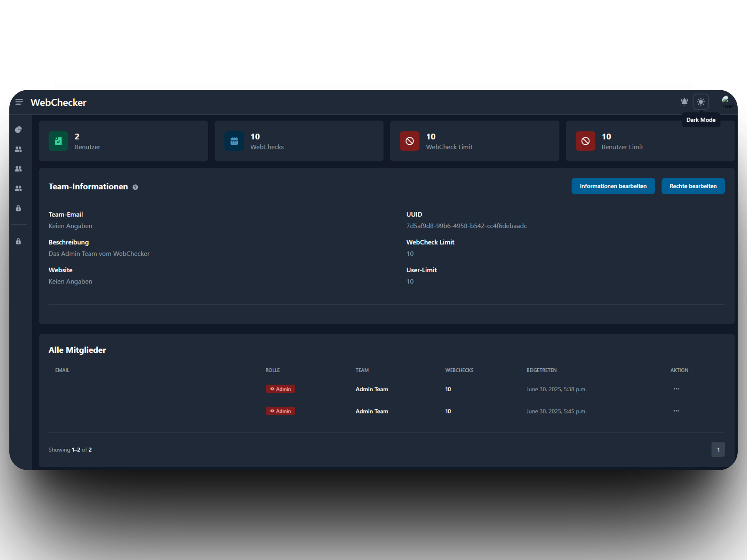Click the red Benutzer Limit prohibition icon
Viewport: 747px width, 560px height.
point(585,141)
